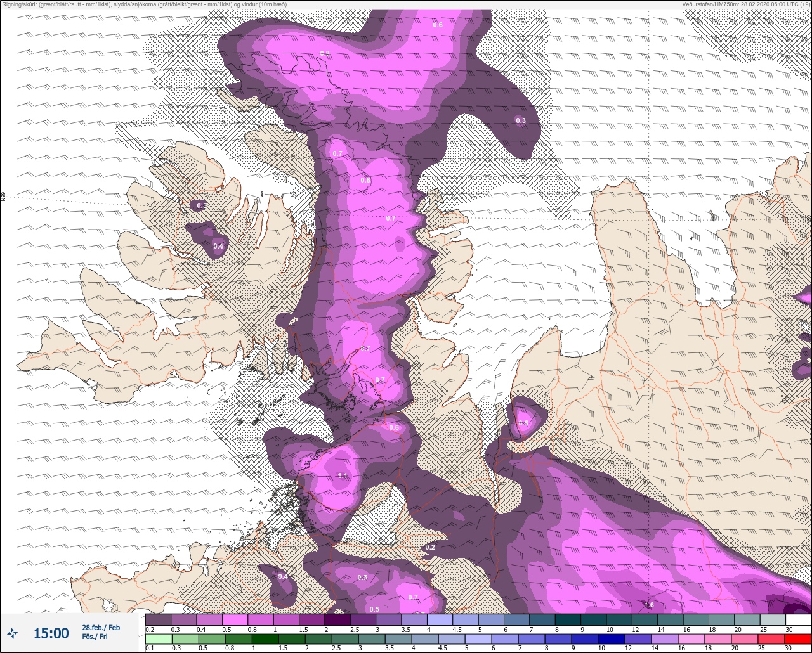Screen dimensions: 812x653
Task: Click the 1.1 precipitation value on map
Action: (343, 476)
